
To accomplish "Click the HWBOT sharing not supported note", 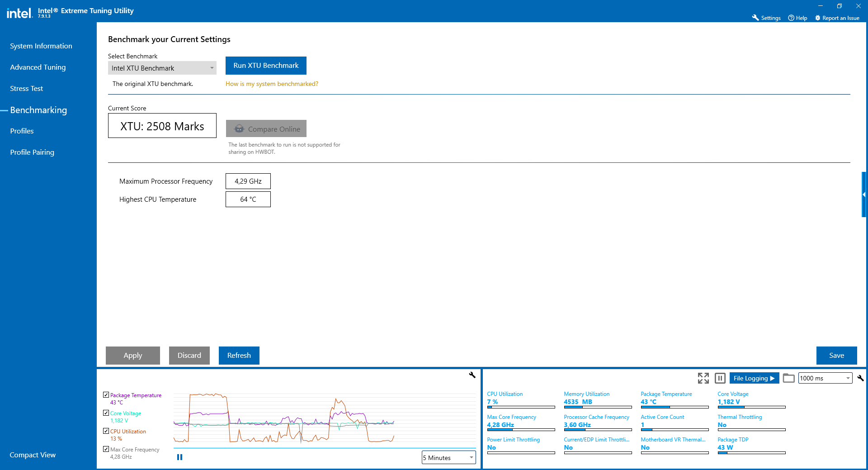I will tap(284, 148).
